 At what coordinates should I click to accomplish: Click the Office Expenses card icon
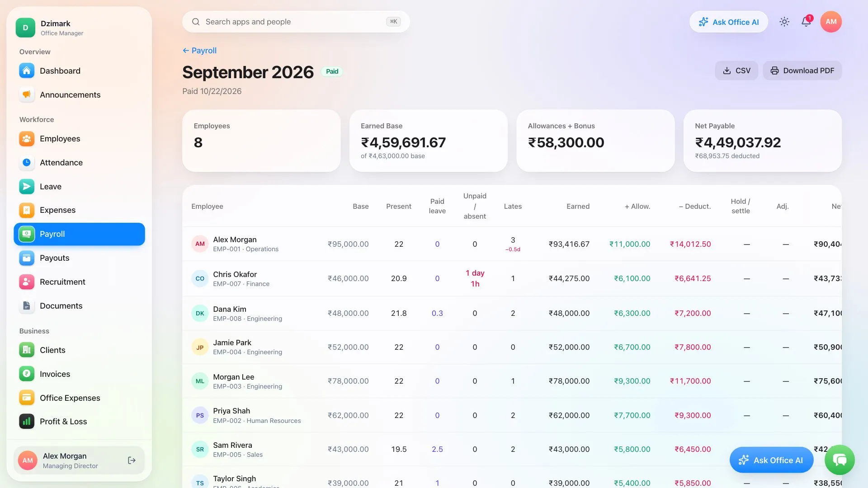27,398
